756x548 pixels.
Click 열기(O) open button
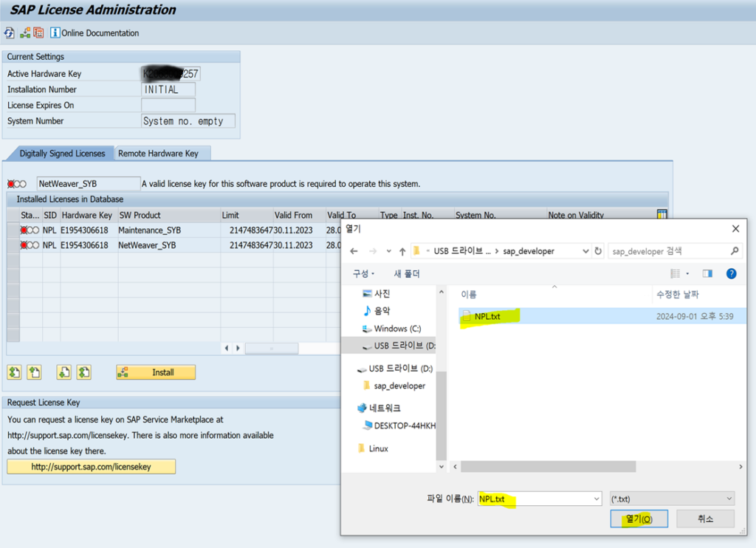pos(639,519)
